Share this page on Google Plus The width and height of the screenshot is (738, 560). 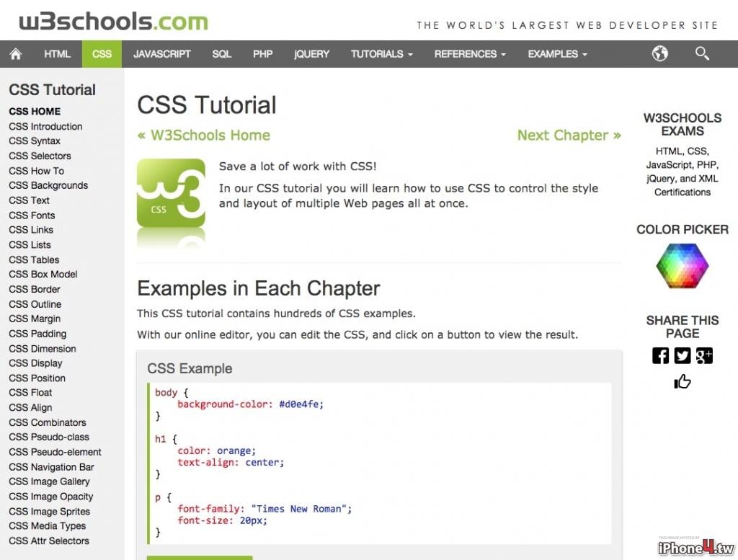click(704, 355)
